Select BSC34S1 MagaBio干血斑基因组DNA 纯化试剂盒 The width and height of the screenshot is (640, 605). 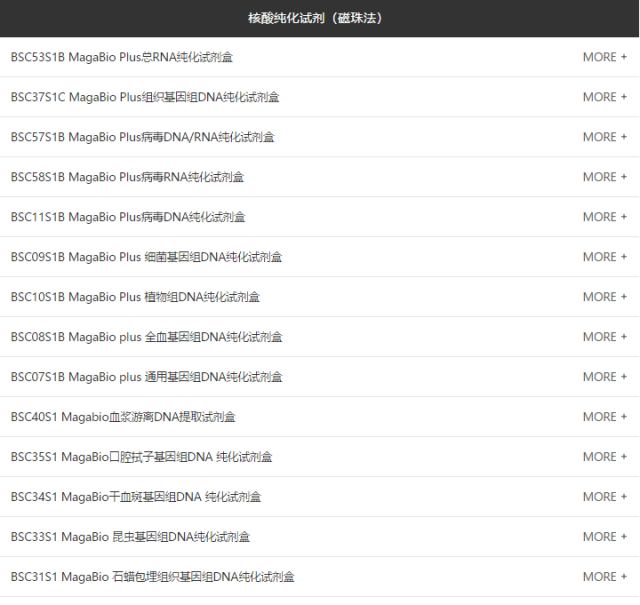click(136, 497)
